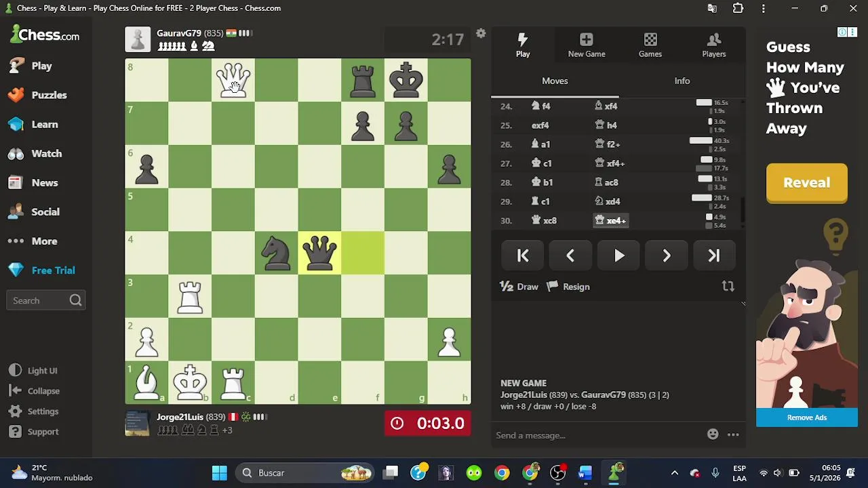
Task: Offer a Draw
Action: (519, 287)
